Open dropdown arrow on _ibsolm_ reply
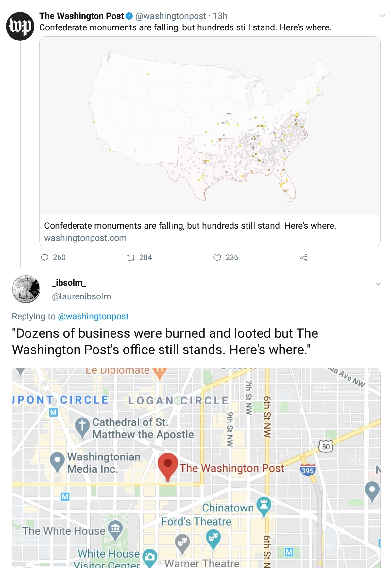This screenshot has width=392, height=574. (378, 284)
